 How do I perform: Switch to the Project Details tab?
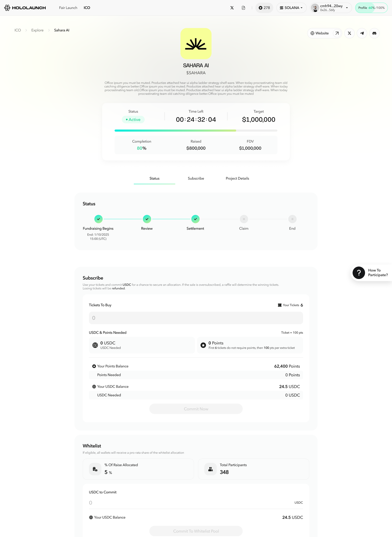pos(238,178)
